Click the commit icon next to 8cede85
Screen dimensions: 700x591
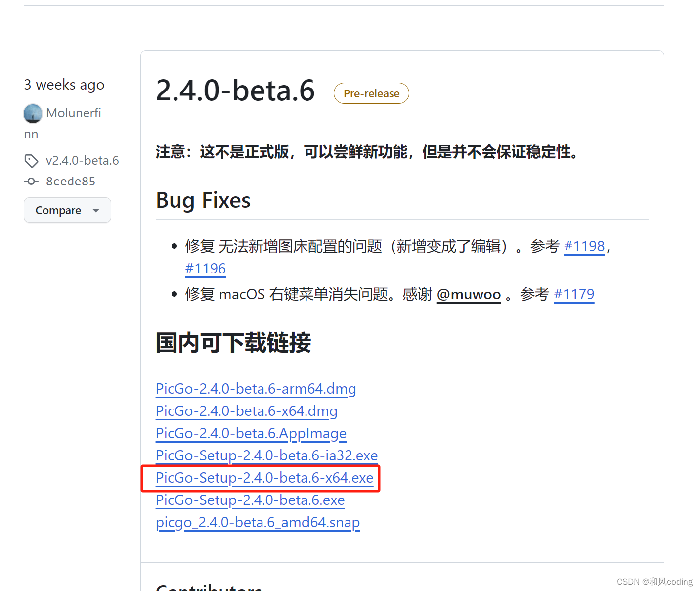31,181
